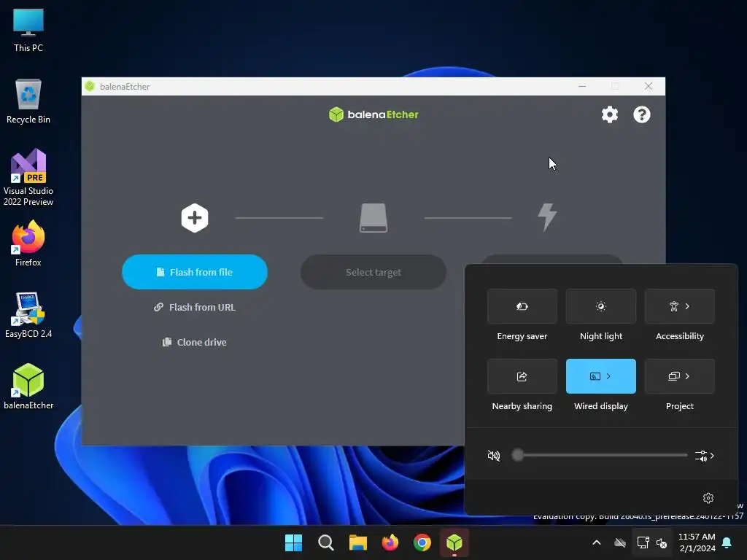Expand Project options chevron
Image resolution: width=747 pixels, height=560 pixels.
click(687, 376)
